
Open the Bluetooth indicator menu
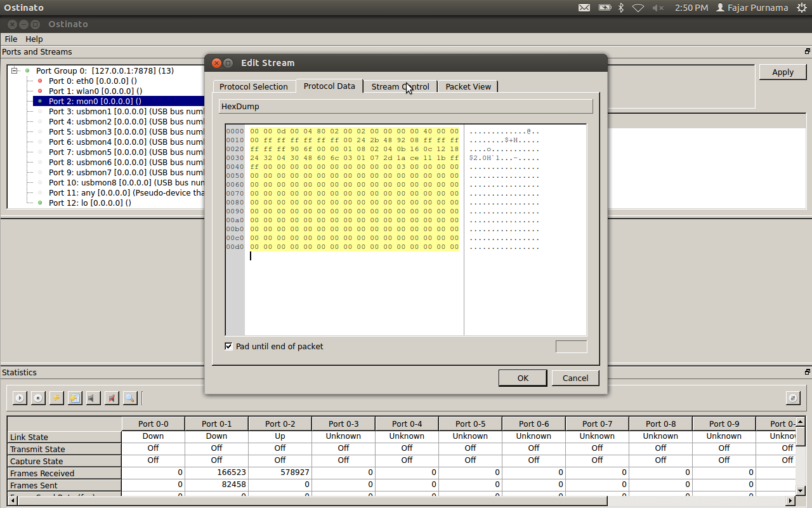tap(622, 8)
